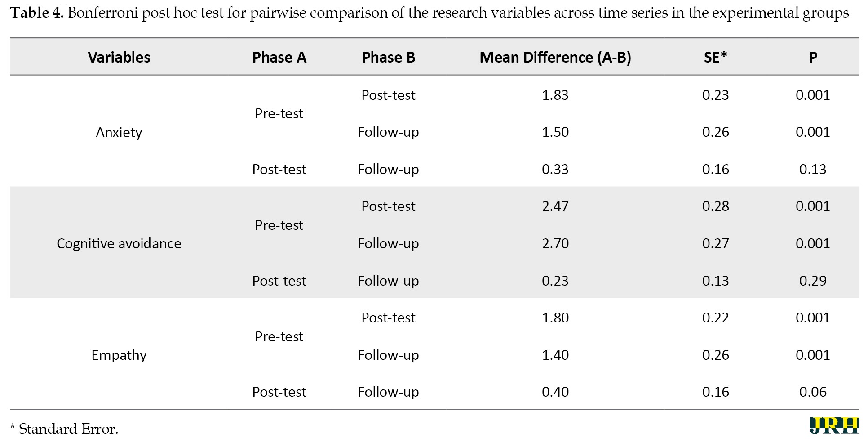The width and height of the screenshot is (868, 443).
Task: Click mean difference value 1.83
Action: [555, 95]
